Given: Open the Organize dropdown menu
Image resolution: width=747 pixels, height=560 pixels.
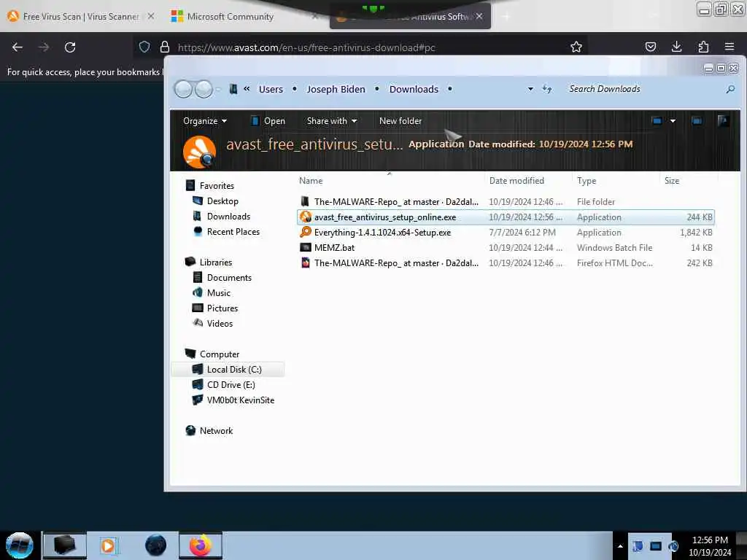Looking at the screenshot, I should (205, 121).
